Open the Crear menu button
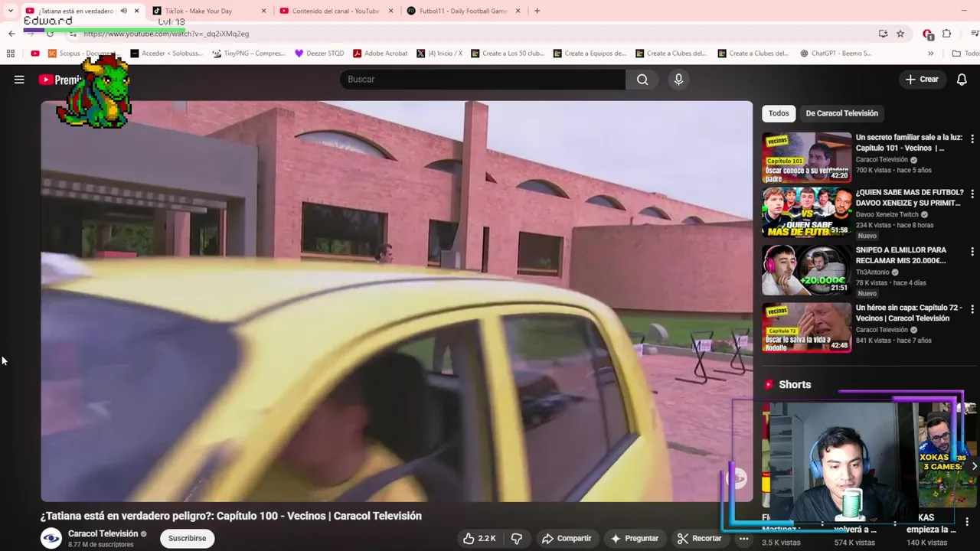Viewport: 980px width, 551px height. [x=922, y=80]
